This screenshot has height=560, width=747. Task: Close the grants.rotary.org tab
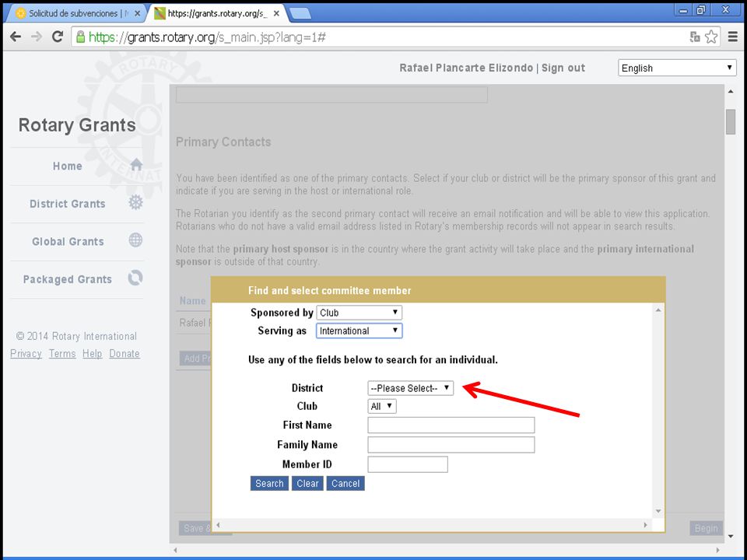click(276, 13)
